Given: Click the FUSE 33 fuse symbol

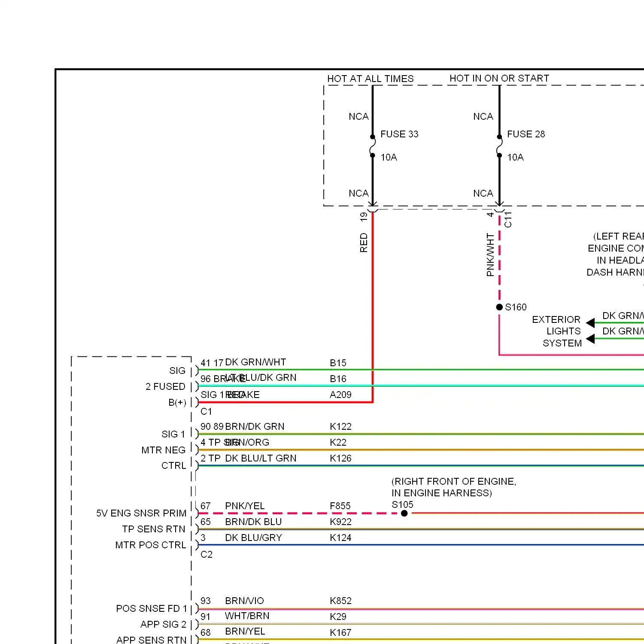Looking at the screenshot, I should coord(373,146).
